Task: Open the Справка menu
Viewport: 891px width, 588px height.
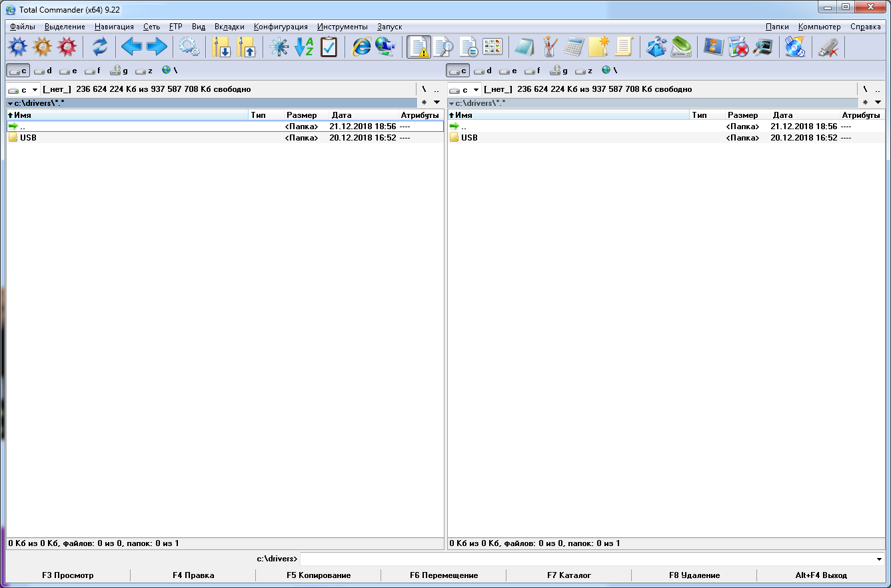Action: tap(866, 27)
